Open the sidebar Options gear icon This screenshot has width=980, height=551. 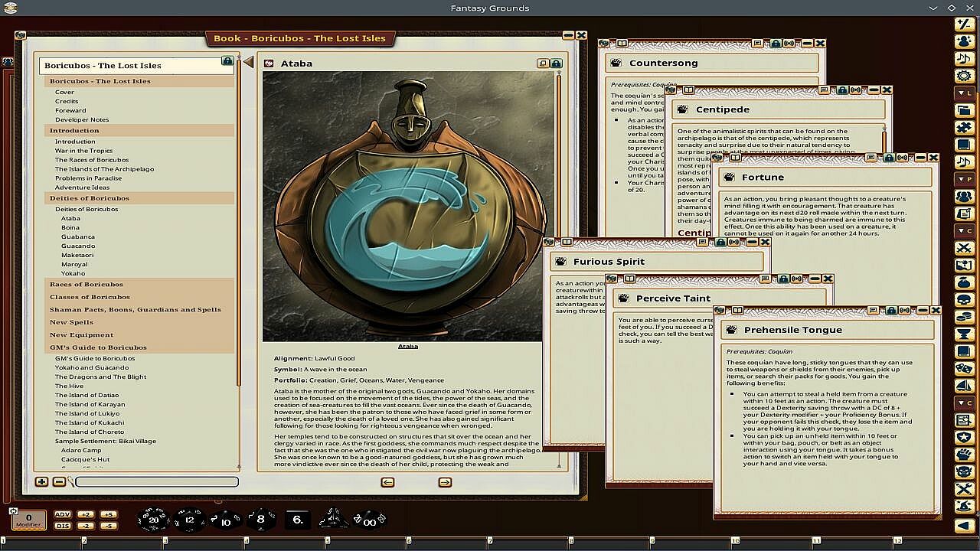[965, 76]
